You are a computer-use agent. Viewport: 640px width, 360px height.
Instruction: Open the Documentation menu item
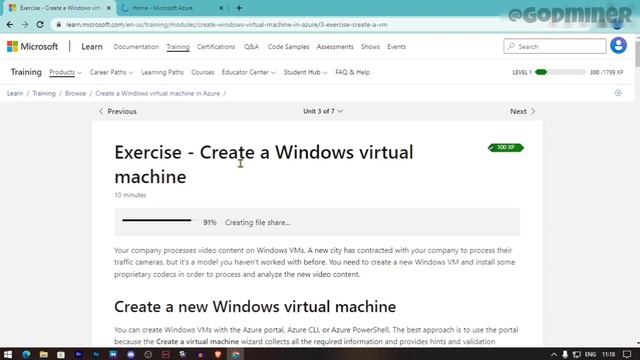coord(136,47)
